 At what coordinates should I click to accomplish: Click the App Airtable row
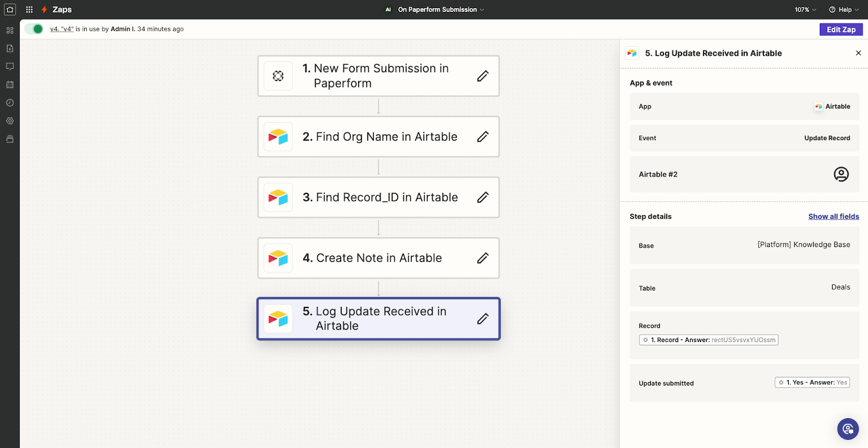tap(744, 106)
